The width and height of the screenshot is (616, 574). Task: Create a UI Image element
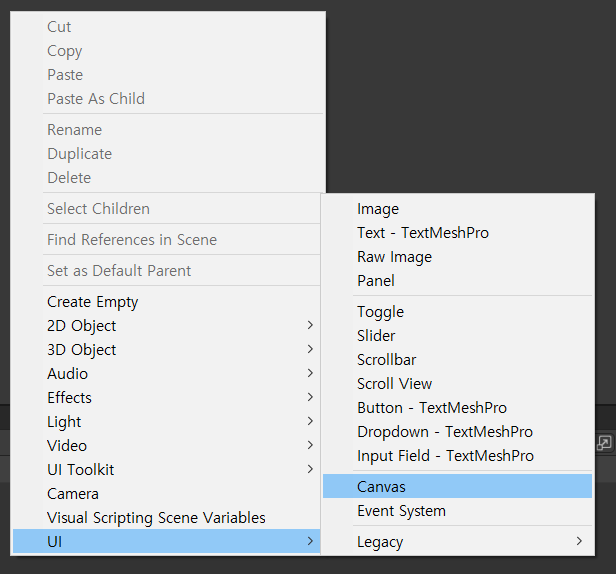pos(457,209)
